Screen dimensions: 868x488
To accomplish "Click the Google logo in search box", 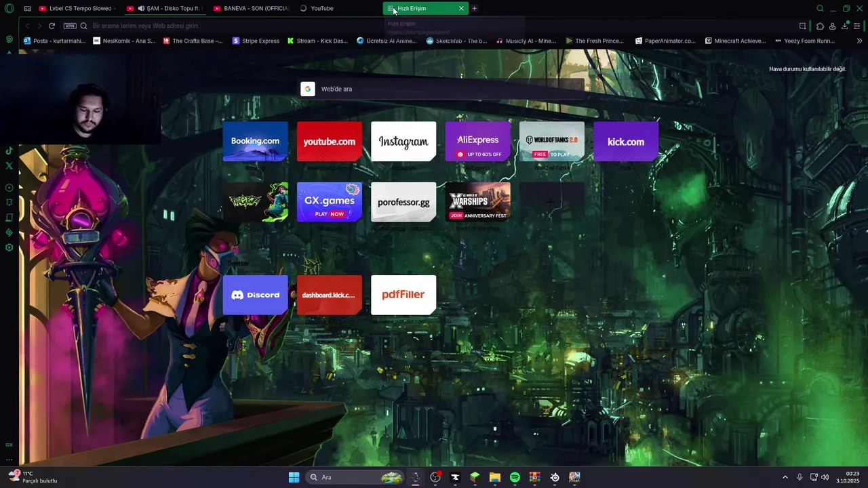I will point(308,89).
